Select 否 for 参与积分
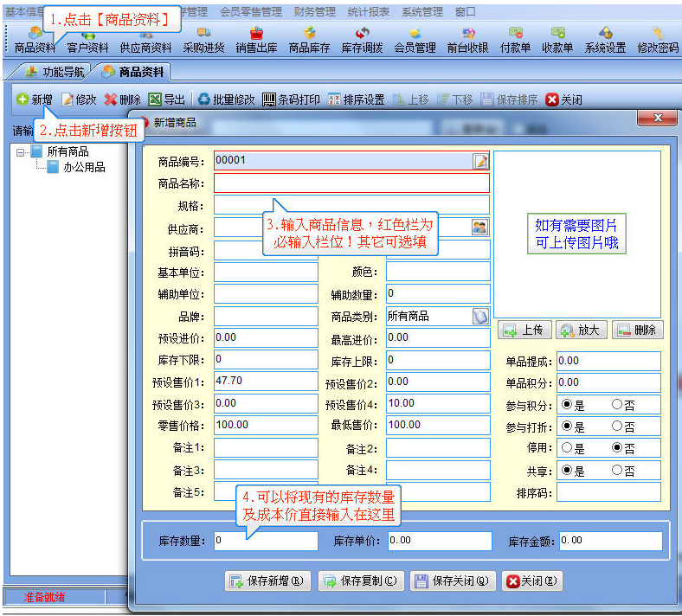Image resolution: width=682 pixels, height=616 pixels. point(617,404)
